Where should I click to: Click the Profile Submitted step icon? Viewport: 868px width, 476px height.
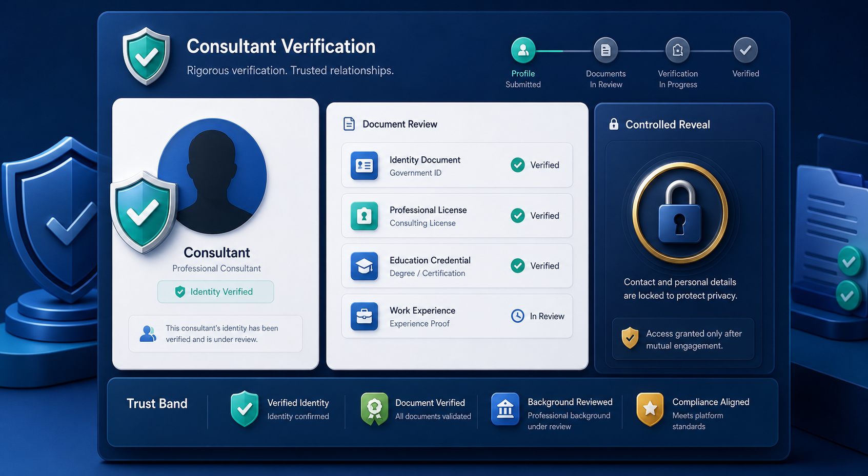523,50
